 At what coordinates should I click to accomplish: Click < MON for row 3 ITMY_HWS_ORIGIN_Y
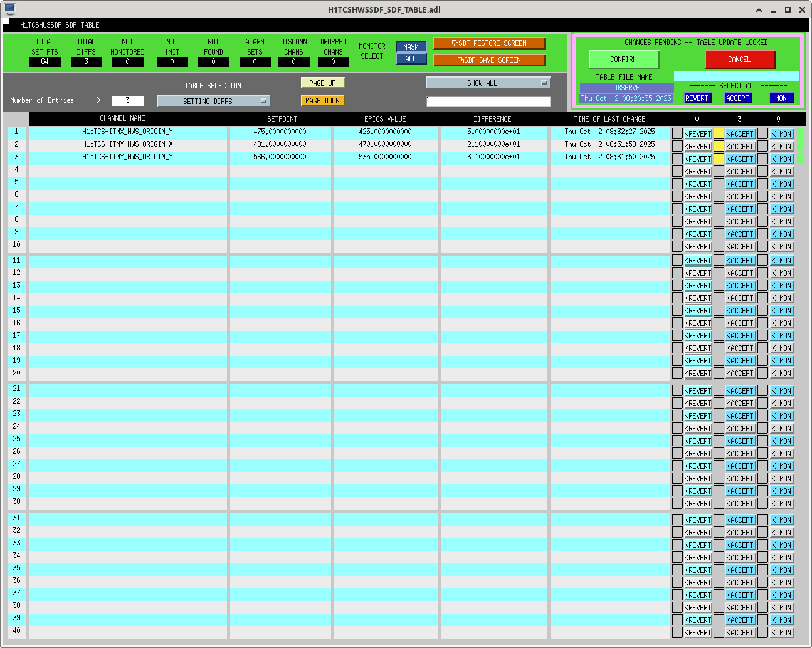click(x=782, y=159)
